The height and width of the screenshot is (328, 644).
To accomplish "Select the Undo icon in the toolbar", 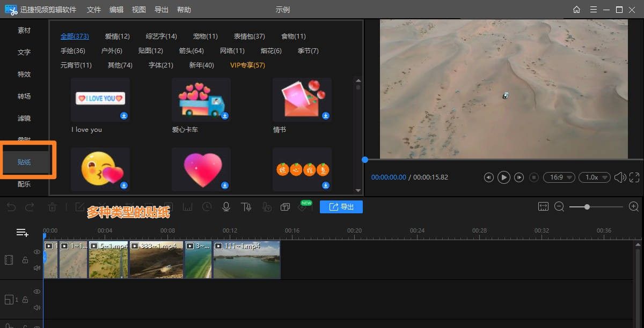I will tap(11, 207).
